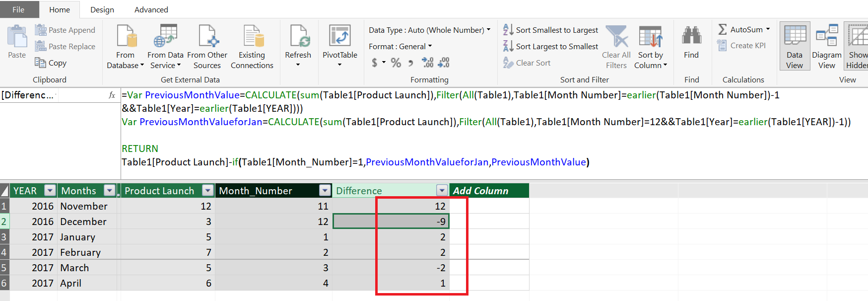The height and width of the screenshot is (301, 868).
Task: Apply percentage format
Action: coord(396,63)
